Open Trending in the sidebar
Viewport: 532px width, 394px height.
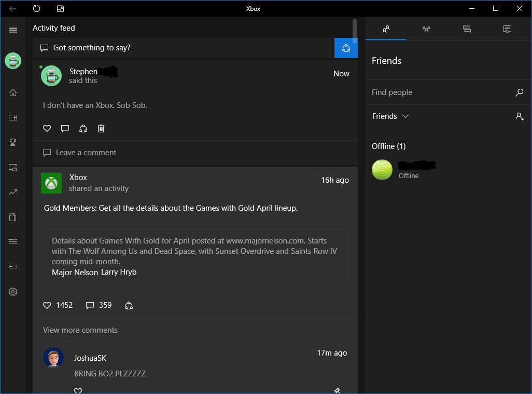(13, 192)
